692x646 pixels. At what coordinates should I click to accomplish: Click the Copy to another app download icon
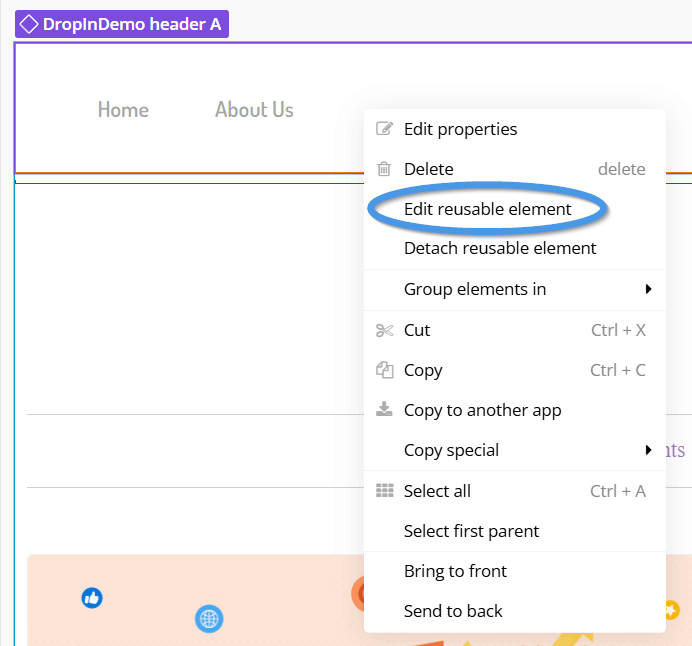384,409
